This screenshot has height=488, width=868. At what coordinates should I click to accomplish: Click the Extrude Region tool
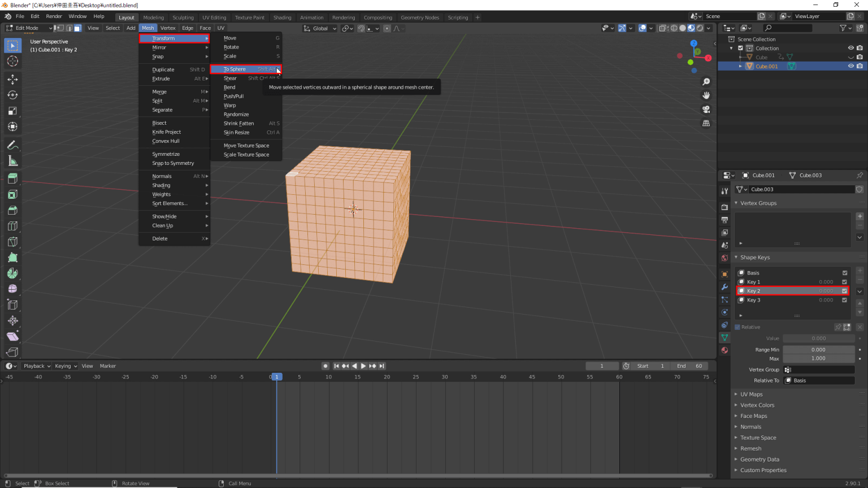pos(12,178)
